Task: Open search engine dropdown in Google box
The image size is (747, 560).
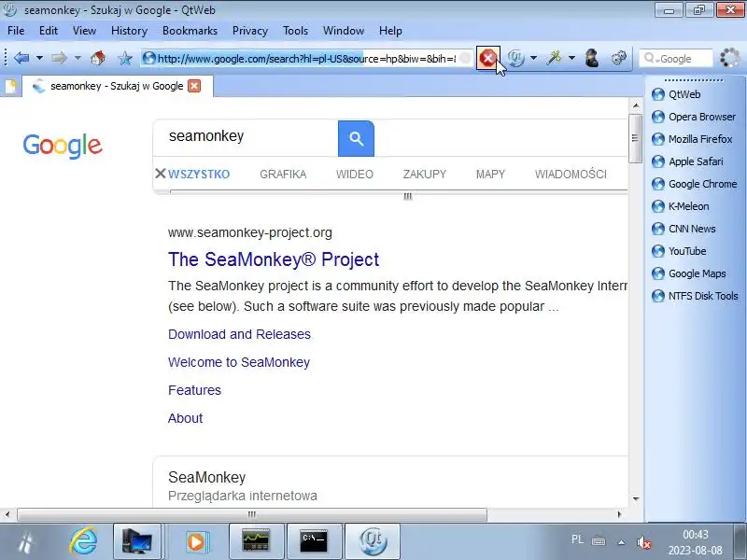Action: [x=651, y=59]
